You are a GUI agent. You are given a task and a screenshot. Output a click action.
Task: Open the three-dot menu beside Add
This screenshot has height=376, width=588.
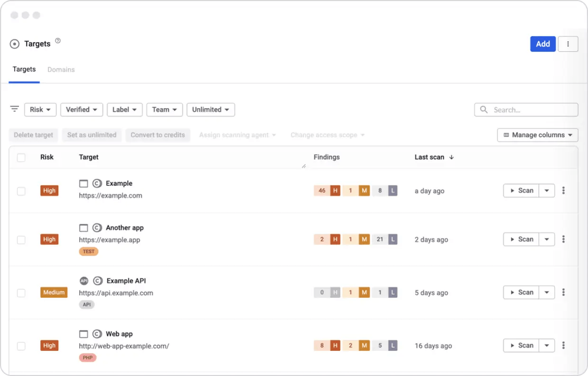[x=568, y=44]
